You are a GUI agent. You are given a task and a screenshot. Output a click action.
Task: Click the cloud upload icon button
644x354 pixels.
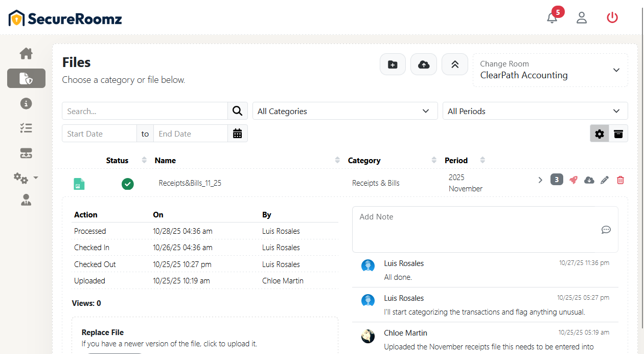click(x=424, y=64)
